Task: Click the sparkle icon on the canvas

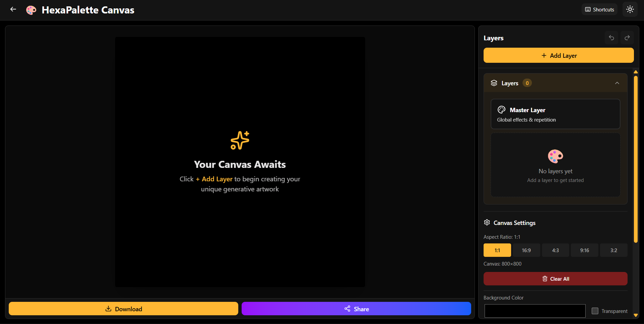Action: (240, 140)
